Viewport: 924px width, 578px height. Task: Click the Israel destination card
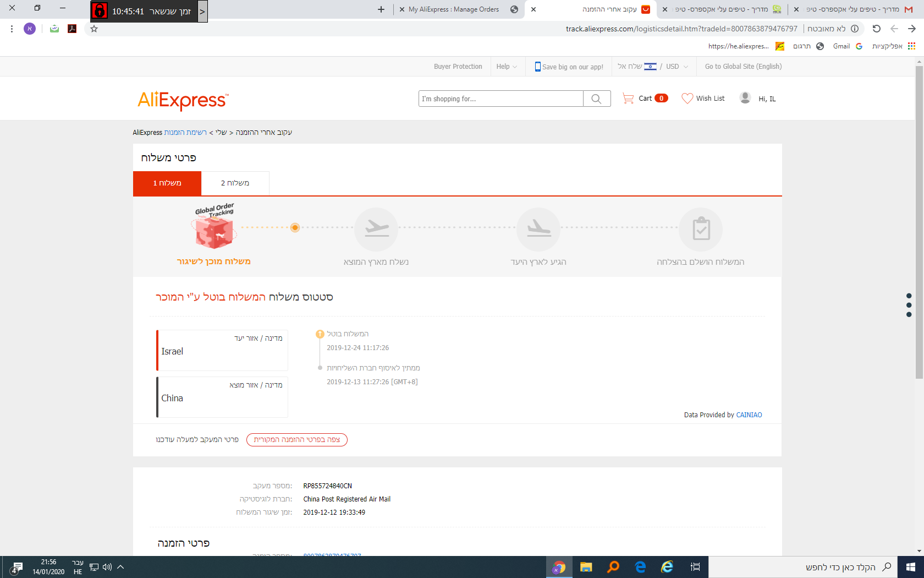click(x=222, y=350)
